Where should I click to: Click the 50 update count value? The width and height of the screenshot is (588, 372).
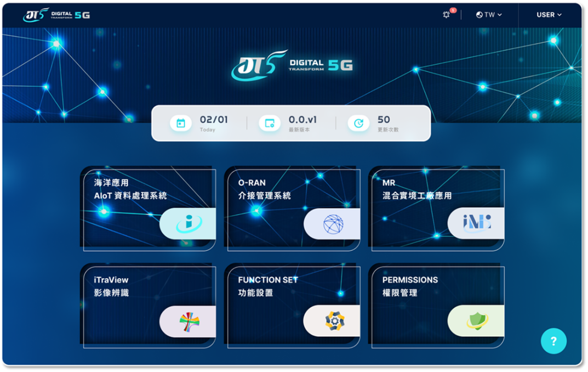[x=384, y=120]
